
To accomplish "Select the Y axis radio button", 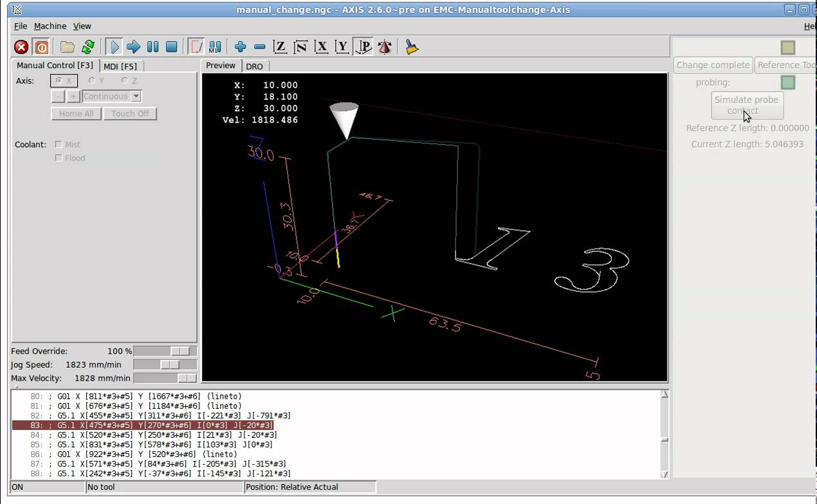I will (92, 81).
